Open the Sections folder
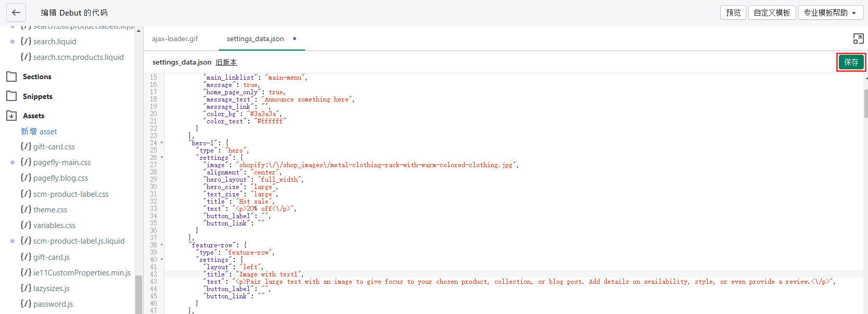This screenshot has height=314, width=868. click(37, 77)
